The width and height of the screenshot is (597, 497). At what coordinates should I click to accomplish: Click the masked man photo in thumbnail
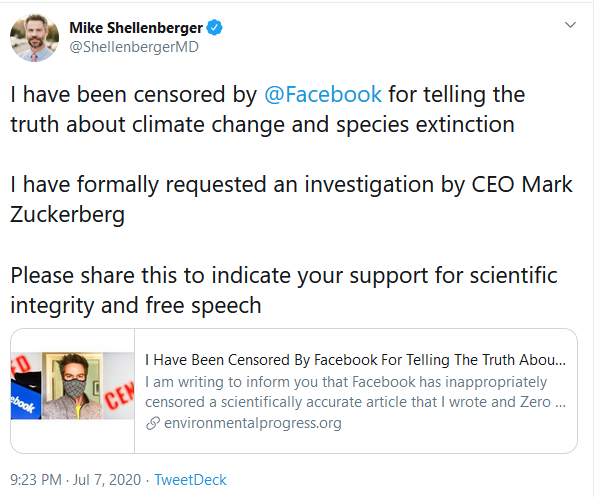[72, 386]
